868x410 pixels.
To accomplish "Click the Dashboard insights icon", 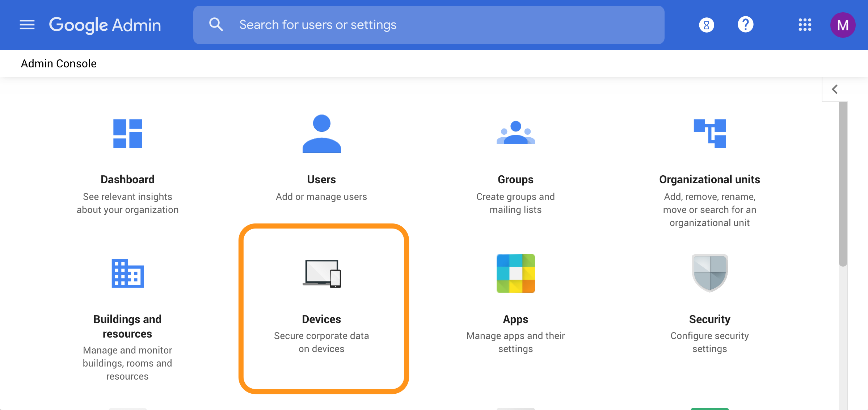I will click(127, 133).
